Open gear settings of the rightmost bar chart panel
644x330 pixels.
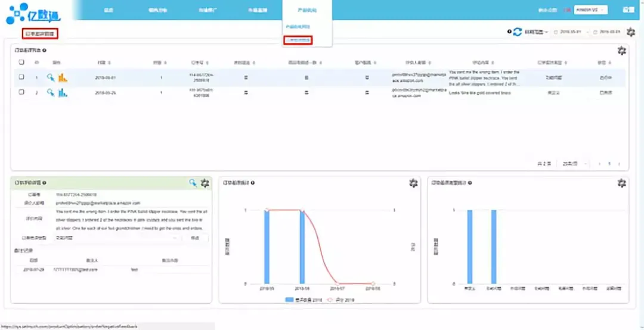[x=621, y=183]
